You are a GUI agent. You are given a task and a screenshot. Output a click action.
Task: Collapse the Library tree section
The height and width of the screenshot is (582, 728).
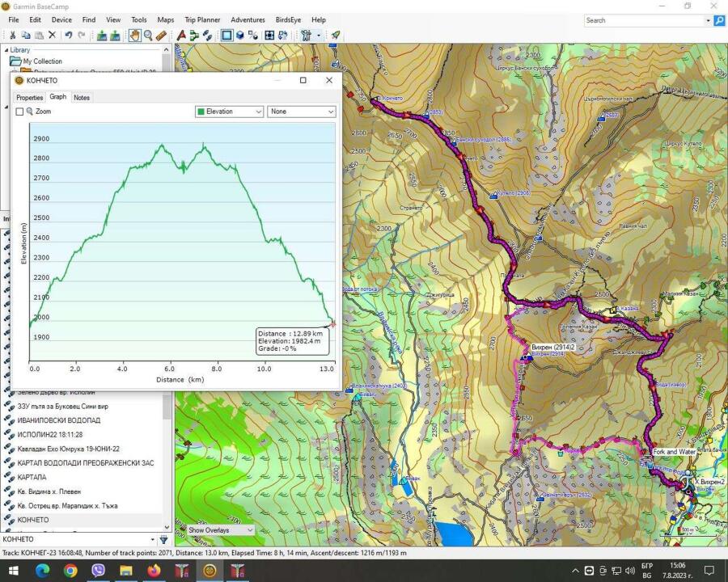tap(6, 50)
